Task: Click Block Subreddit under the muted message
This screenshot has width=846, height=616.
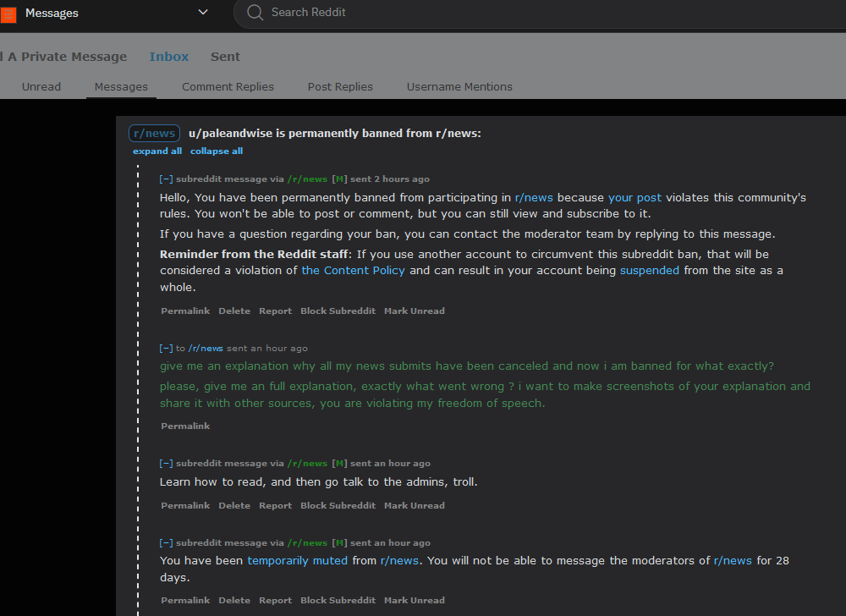Action: click(338, 601)
